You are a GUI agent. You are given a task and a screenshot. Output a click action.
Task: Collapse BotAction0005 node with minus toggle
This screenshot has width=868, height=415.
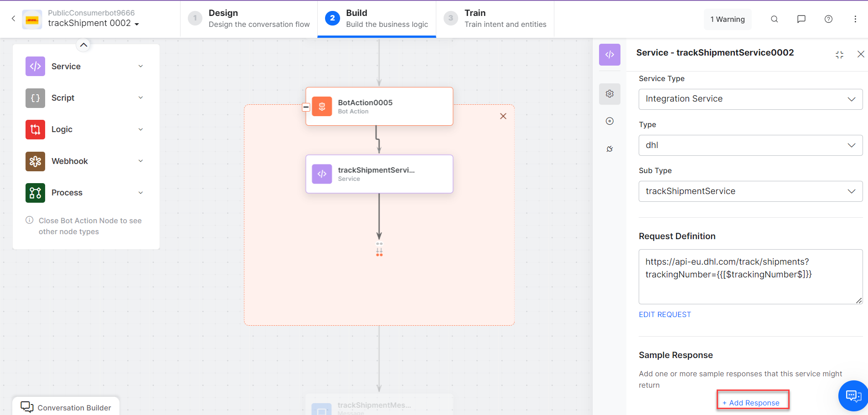(306, 108)
